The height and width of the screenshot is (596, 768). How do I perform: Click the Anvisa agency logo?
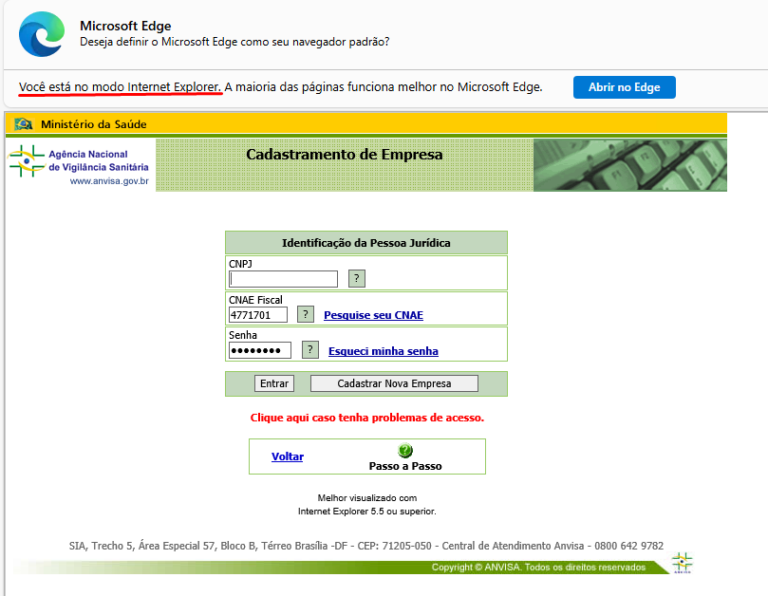[x=27, y=160]
